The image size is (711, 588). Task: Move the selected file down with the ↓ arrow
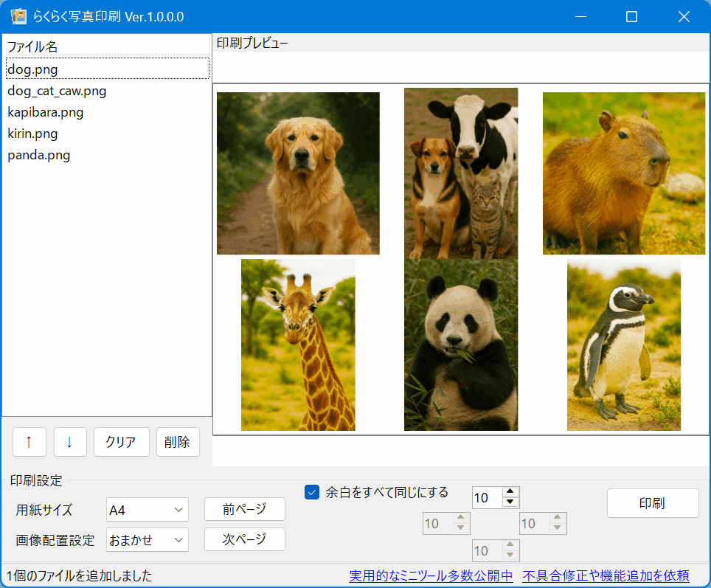click(x=69, y=442)
